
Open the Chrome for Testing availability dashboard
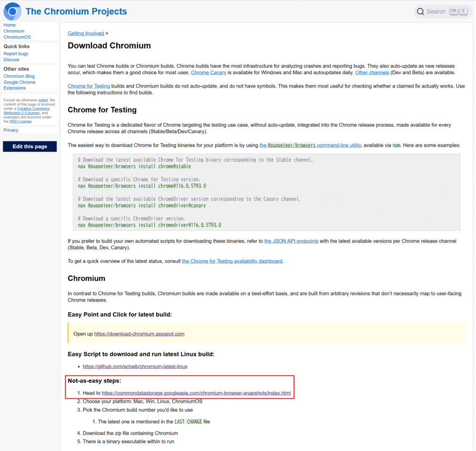[x=232, y=261]
